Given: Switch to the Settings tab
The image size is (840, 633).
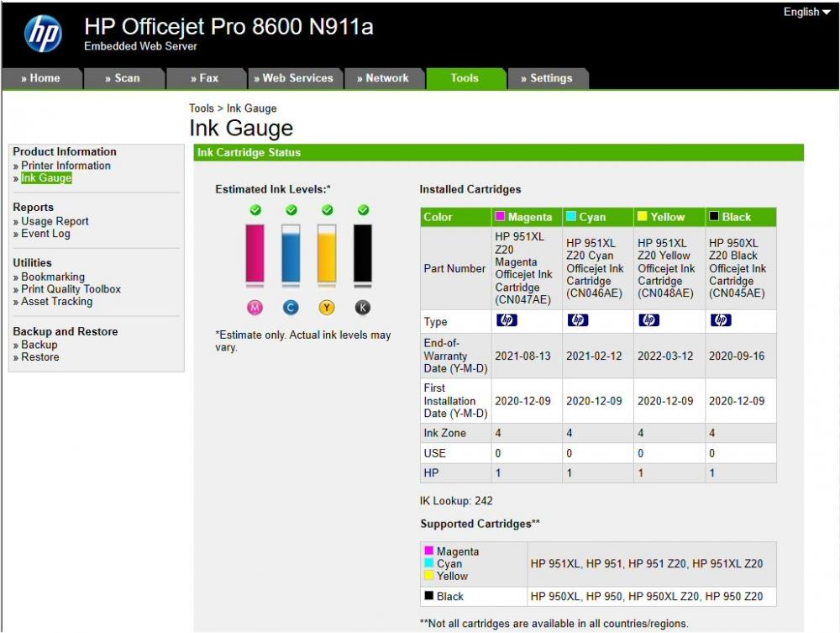Looking at the screenshot, I should (547, 78).
